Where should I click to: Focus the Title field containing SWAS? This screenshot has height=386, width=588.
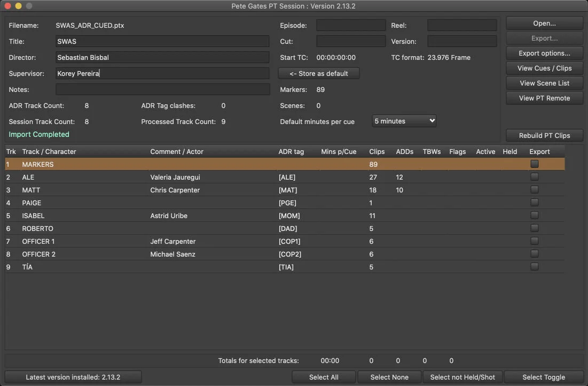pyautogui.click(x=162, y=41)
